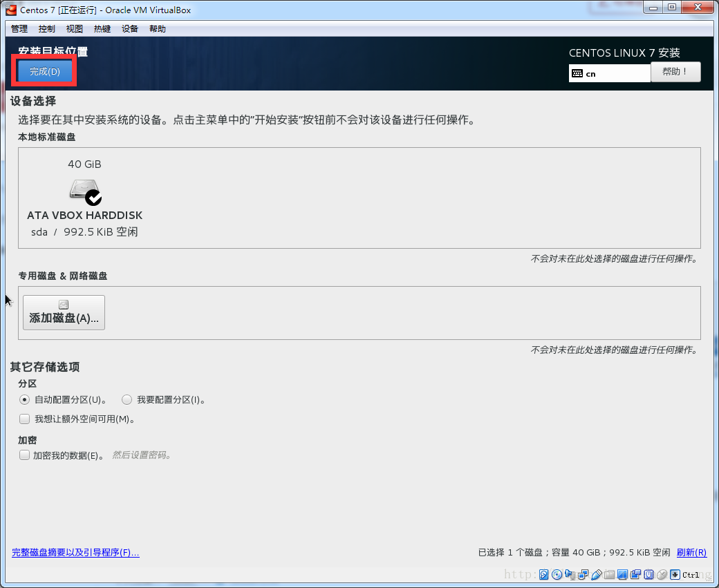Click the shared folders status icon
This screenshot has width=719, height=588.
609,574
